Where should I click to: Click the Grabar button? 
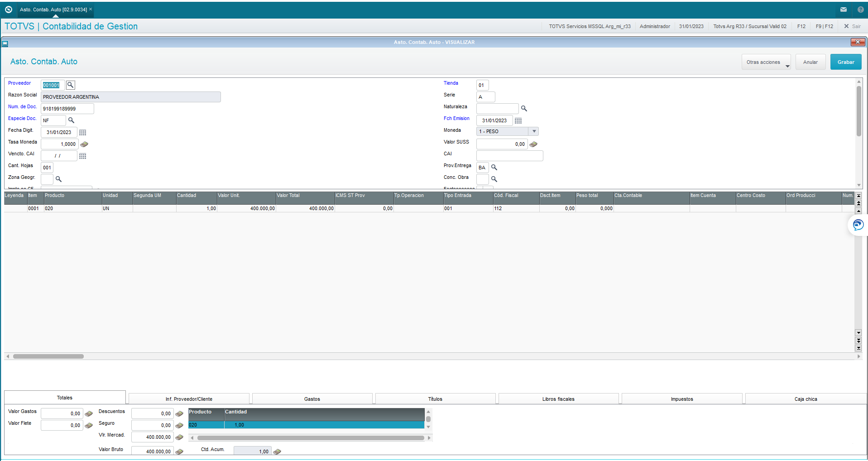pyautogui.click(x=846, y=62)
